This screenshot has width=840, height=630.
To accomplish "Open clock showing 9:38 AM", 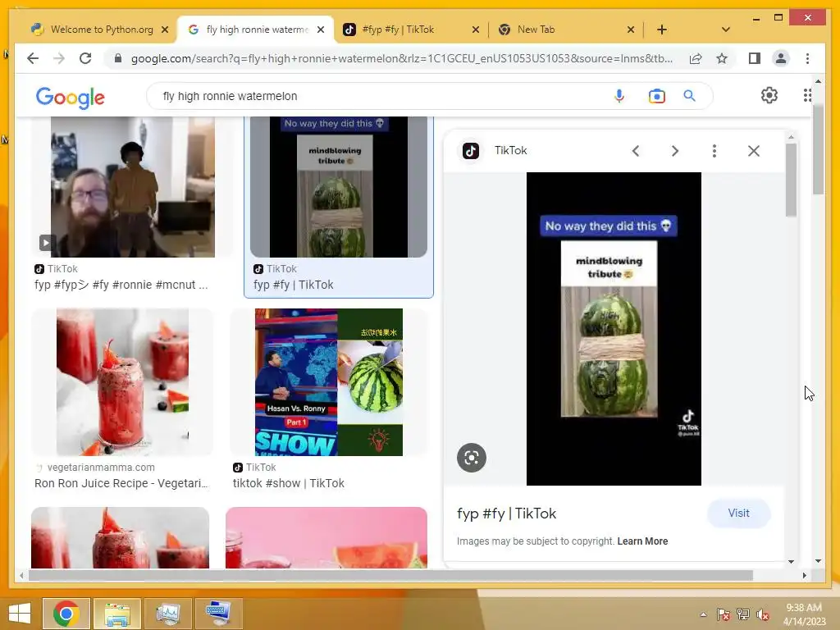I will [x=804, y=614].
